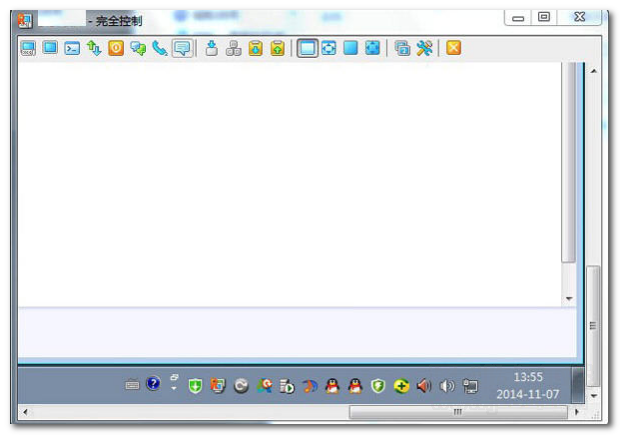Open the on-screen keyboard tray icon
Viewport: 620px width, 435px height.
132,385
